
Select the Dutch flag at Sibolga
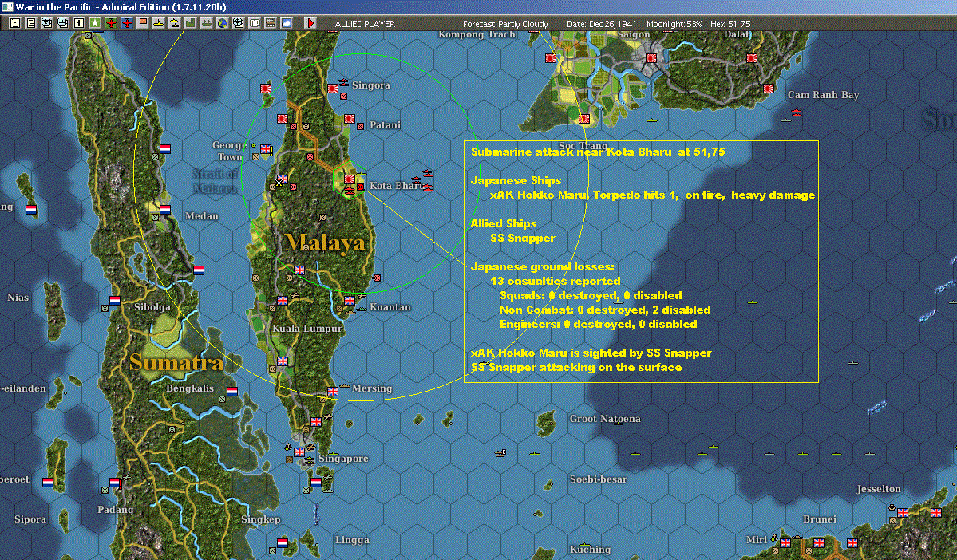pyautogui.click(x=115, y=300)
